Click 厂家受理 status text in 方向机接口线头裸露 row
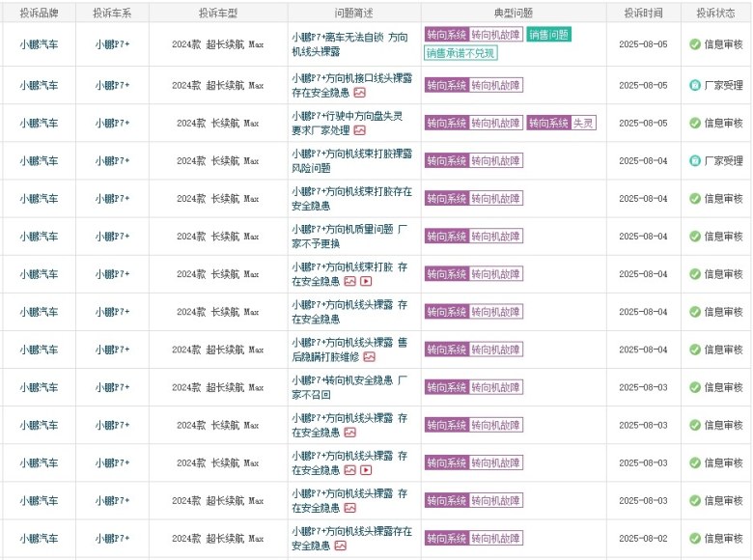 (724, 85)
